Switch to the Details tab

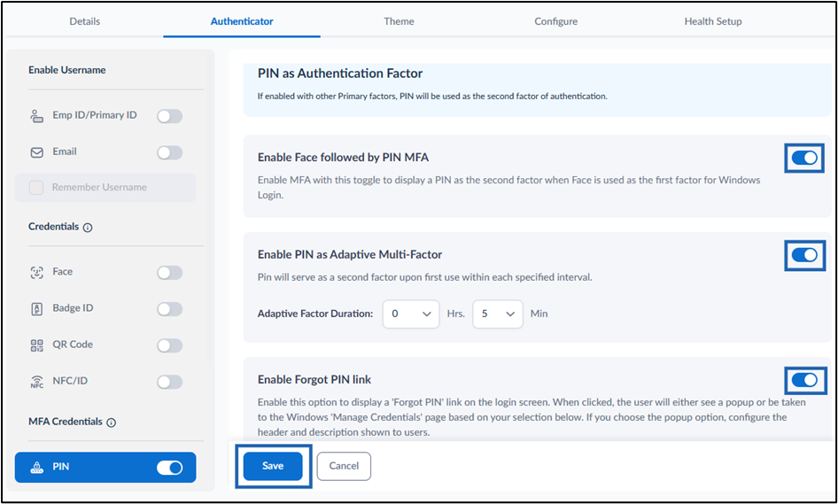[x=84, y=21]
